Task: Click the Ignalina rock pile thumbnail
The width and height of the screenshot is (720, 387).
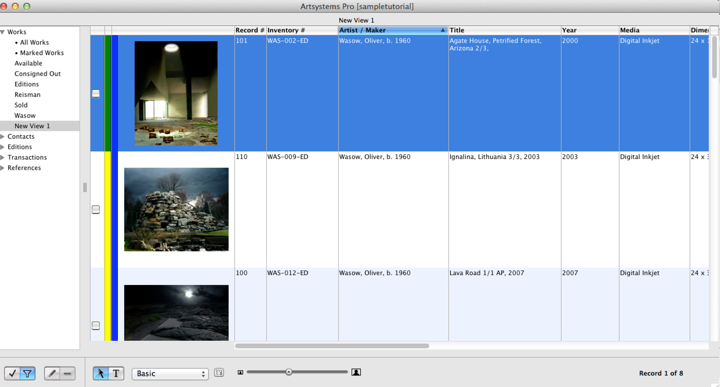Action: [x=176, y=209]
